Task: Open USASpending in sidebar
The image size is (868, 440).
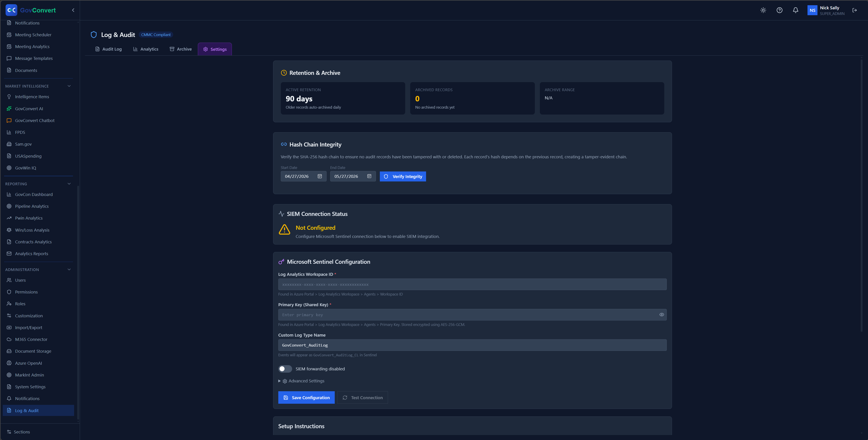Action: click(x=38, y=156)
